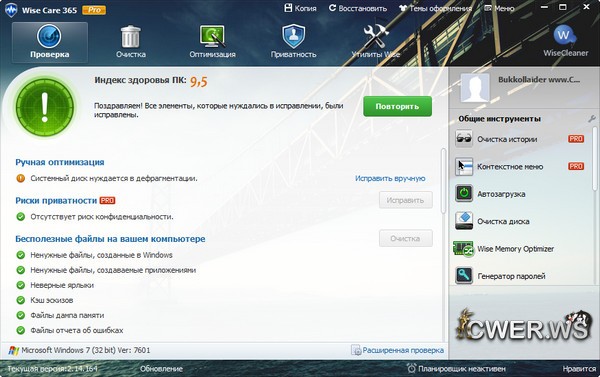Viewport: 600px width, 377px height.
Task: Click the greyed Исправить button
Action: coord(406,200)
